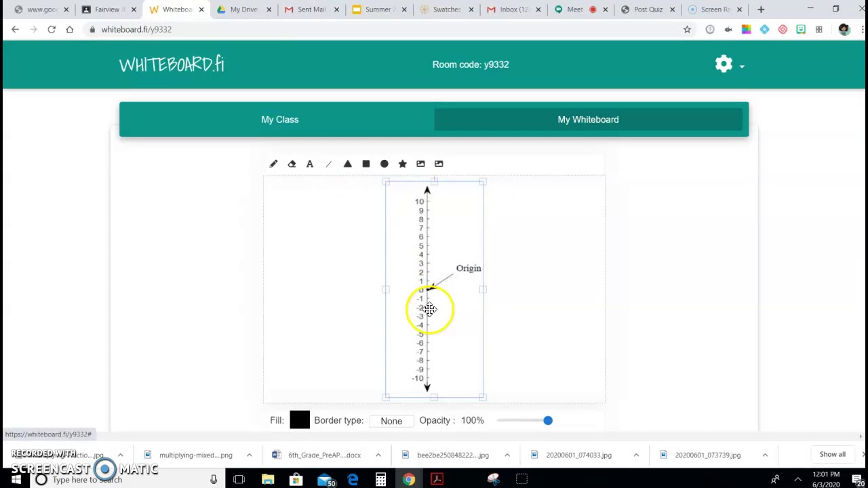
Task: Open File Explorer from the taskbar
Action: coord(268,480)
